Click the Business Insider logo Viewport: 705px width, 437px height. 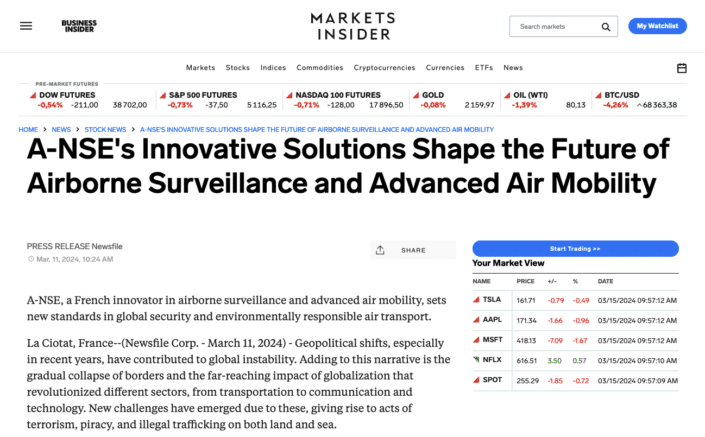79,26
